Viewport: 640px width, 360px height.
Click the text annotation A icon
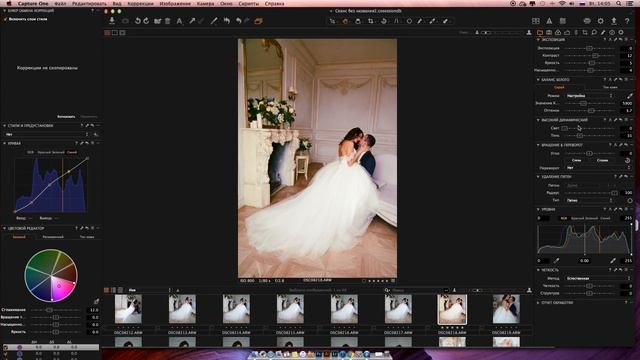179,21
